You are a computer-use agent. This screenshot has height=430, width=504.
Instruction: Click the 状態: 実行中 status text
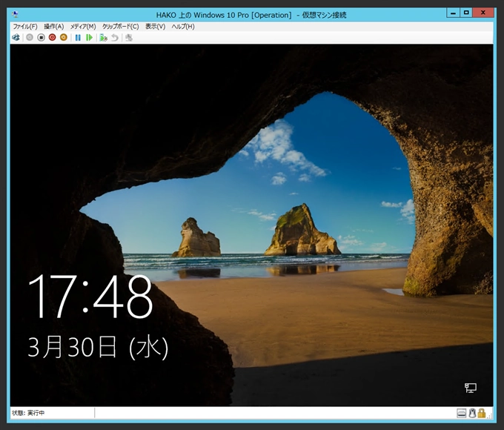(x=28, y=413)
